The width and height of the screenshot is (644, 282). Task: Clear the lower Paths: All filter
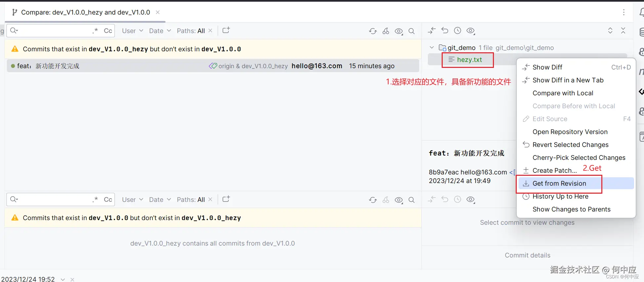click(x=210, y=199)
